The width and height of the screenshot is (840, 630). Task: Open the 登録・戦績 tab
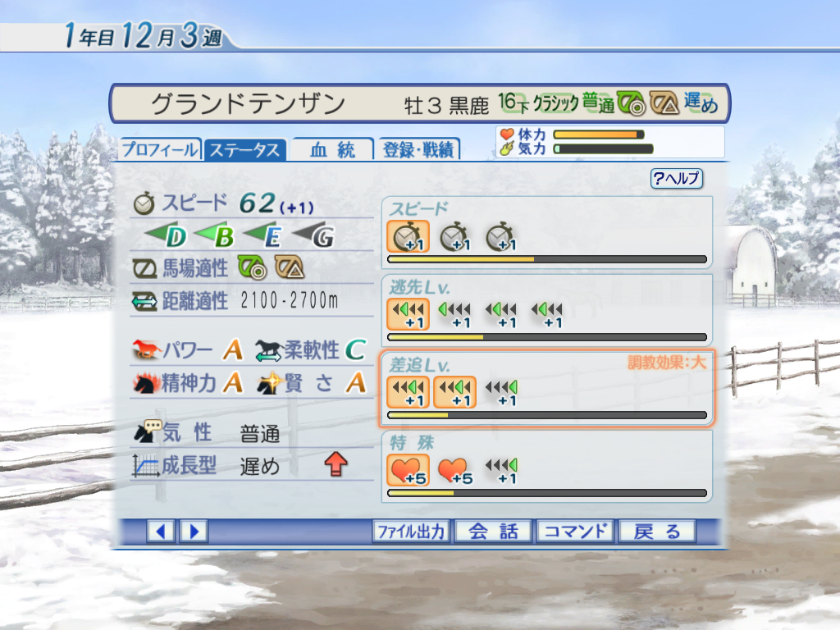(x=418, y=149)
